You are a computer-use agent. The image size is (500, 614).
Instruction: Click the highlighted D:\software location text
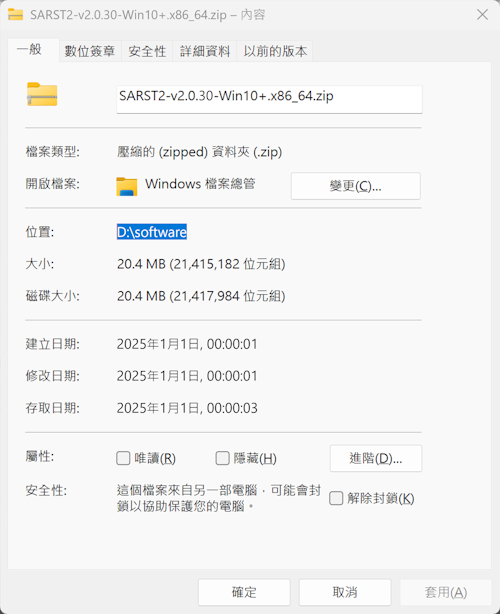pos(152,232)
